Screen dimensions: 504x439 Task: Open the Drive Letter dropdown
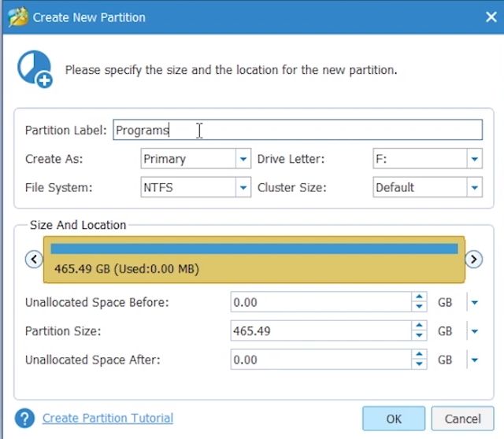point(474,159)
